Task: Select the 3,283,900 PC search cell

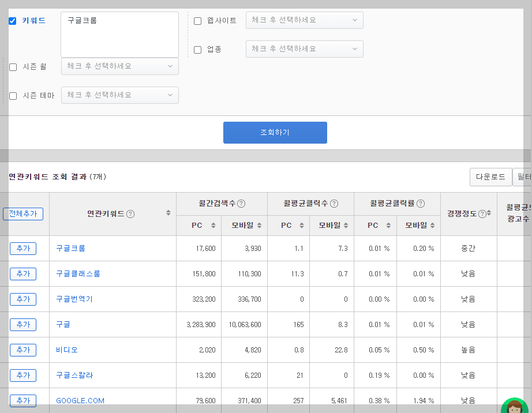Action: click(201, 325)
